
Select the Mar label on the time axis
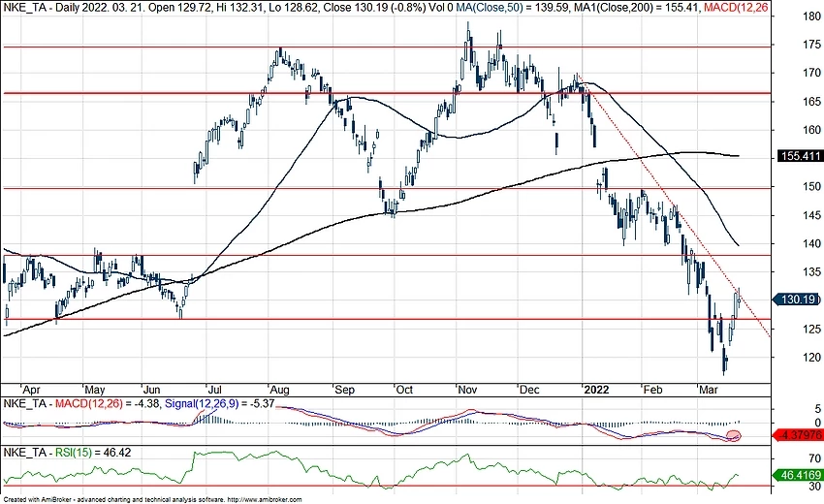pyautogui.click(x=708, y=390)
